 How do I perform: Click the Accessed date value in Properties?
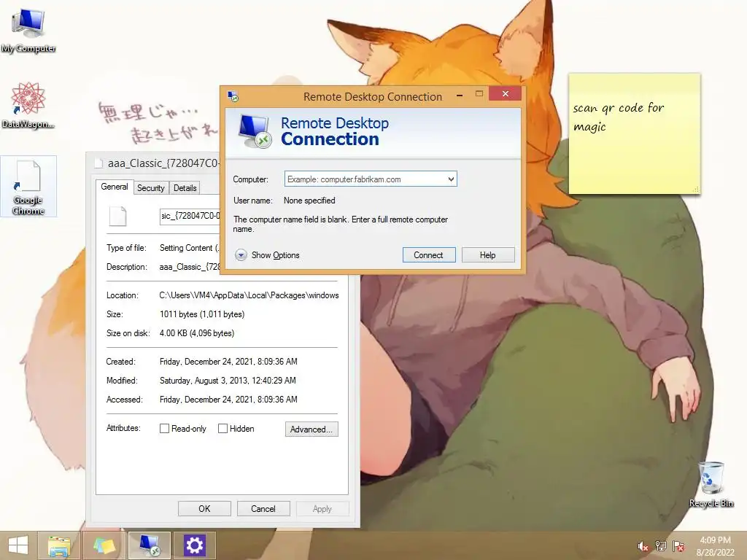(228, 400)
